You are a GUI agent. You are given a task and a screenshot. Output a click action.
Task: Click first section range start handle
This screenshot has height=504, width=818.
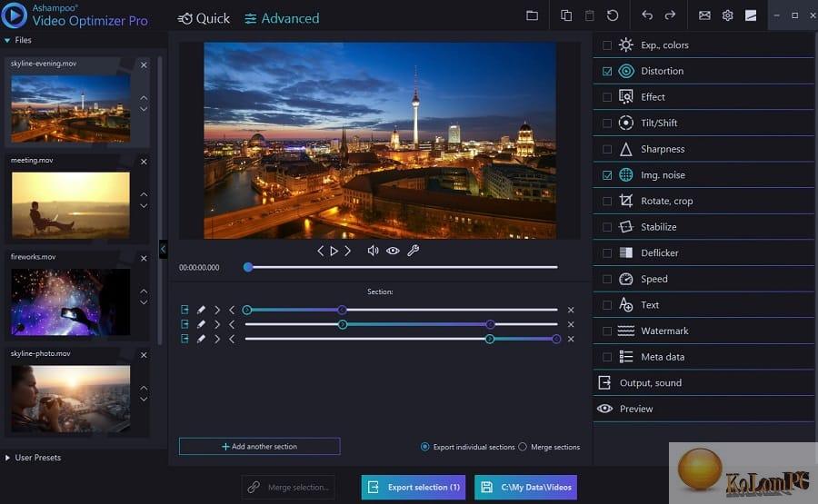click(246, 310)
